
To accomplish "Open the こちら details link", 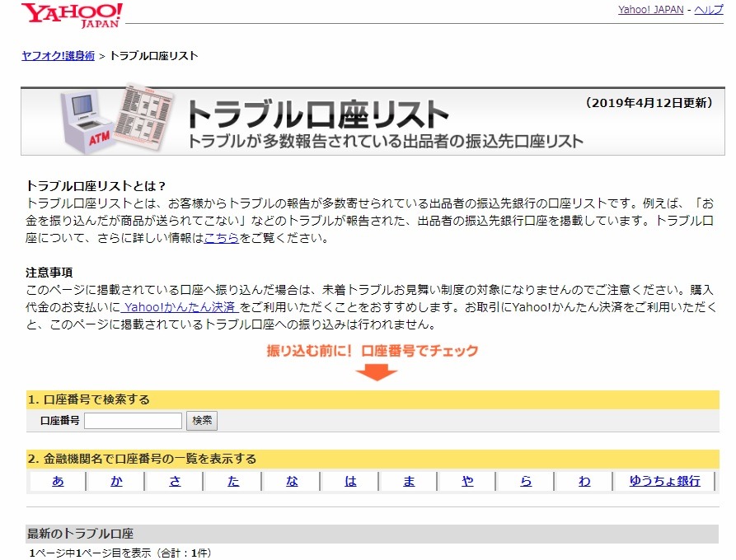I will click(222, 238).
